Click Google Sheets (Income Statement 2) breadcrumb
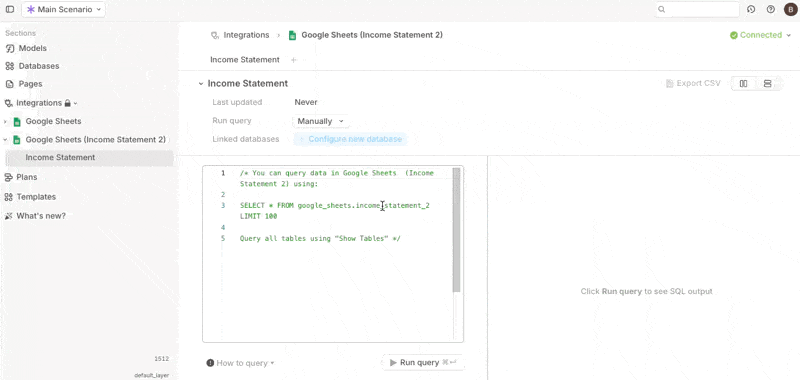Screen dimensions: 800x380 pos(372,35)
